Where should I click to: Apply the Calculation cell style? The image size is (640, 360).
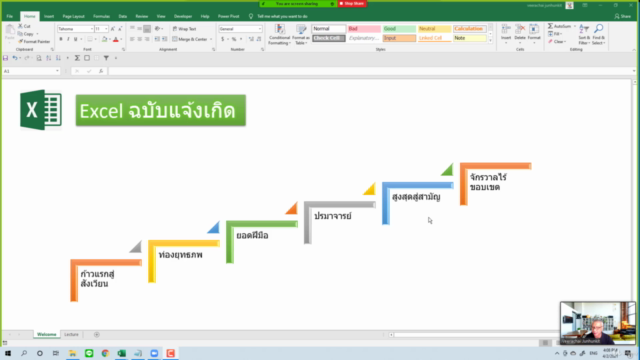[x=470, y=29]
